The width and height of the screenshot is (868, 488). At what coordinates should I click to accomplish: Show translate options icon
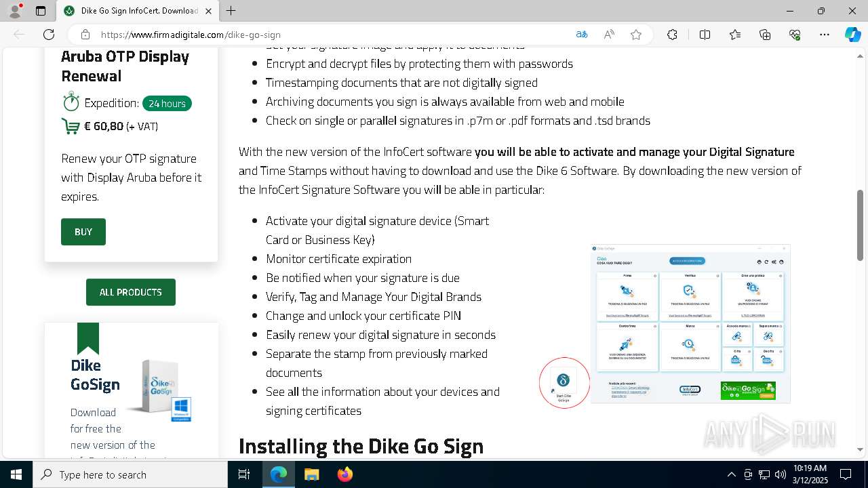pyautogui.click(x=582, y=35)
